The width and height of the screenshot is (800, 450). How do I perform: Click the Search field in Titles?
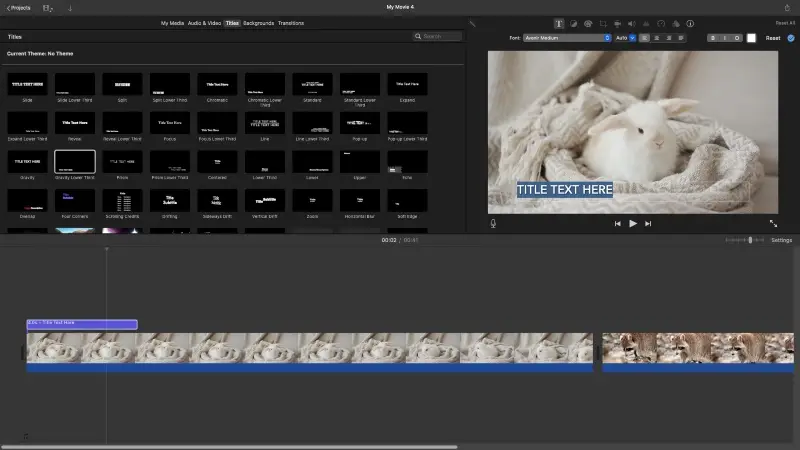pos(438,37)
